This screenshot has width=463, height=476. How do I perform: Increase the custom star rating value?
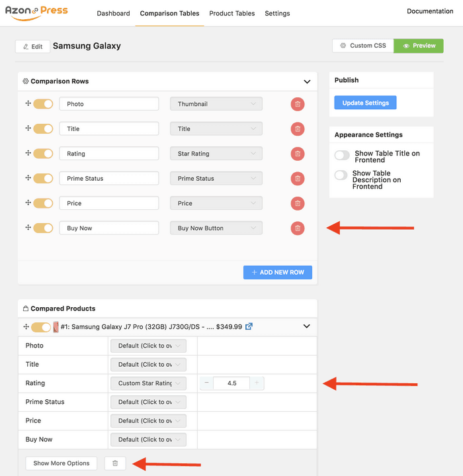pos(257,383)
